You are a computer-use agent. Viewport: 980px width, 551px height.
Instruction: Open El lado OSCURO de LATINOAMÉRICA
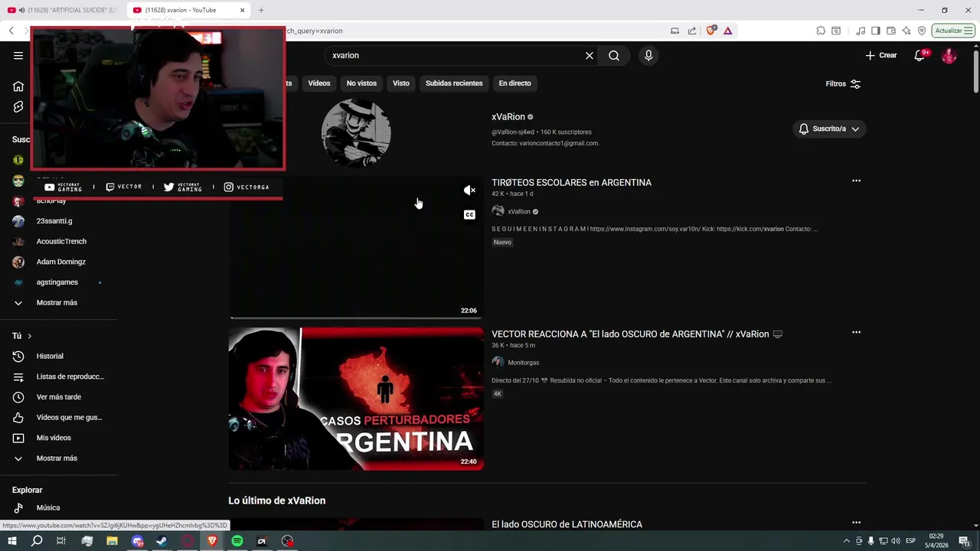pos(567,524)
